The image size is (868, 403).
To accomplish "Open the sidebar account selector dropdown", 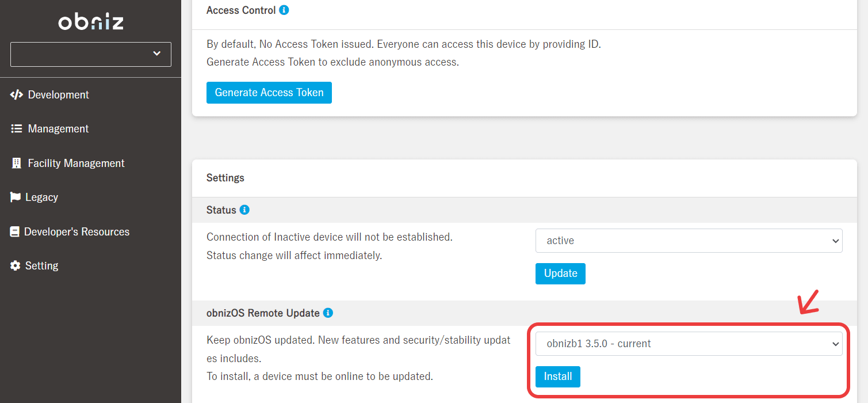I will 91,54.
